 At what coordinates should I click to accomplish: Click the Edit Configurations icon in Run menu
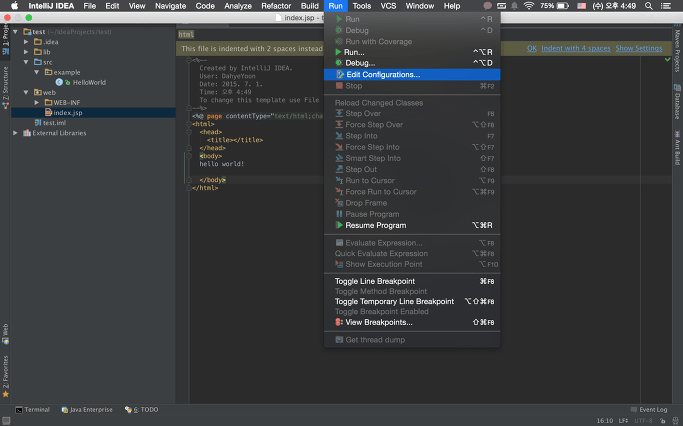pyautogui.click(x=339, y=75)
